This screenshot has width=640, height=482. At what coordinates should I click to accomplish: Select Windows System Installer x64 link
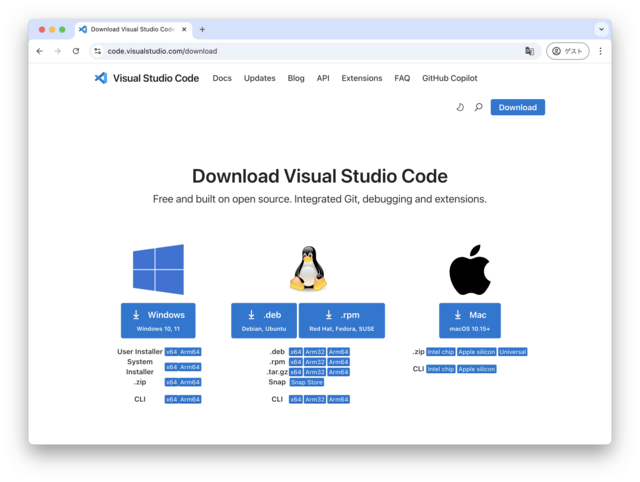click(x=171, y=367)
